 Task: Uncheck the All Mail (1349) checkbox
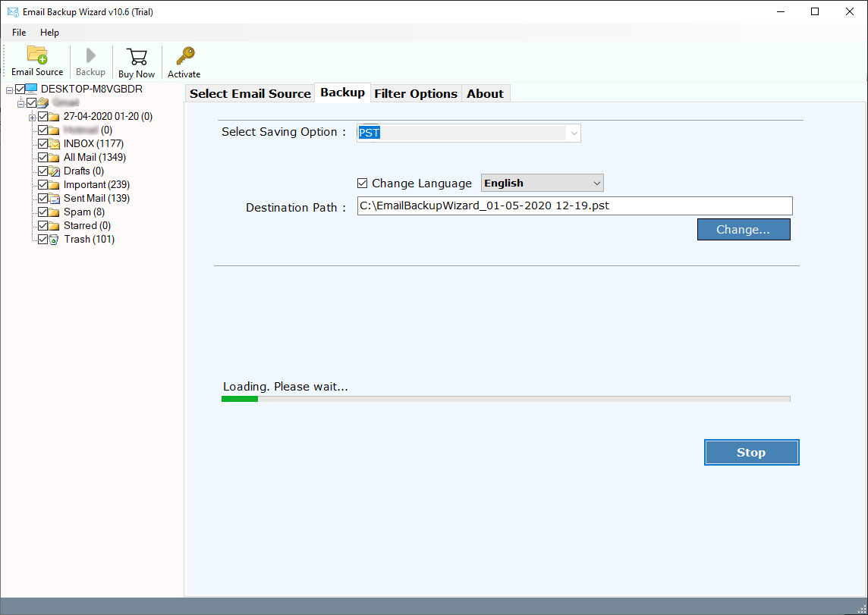click(42, 158)
